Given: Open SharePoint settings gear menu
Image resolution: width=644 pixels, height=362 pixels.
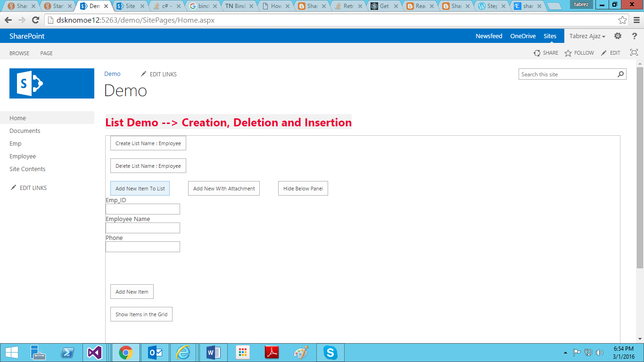Looking at the screenshot, I should 618,36.
